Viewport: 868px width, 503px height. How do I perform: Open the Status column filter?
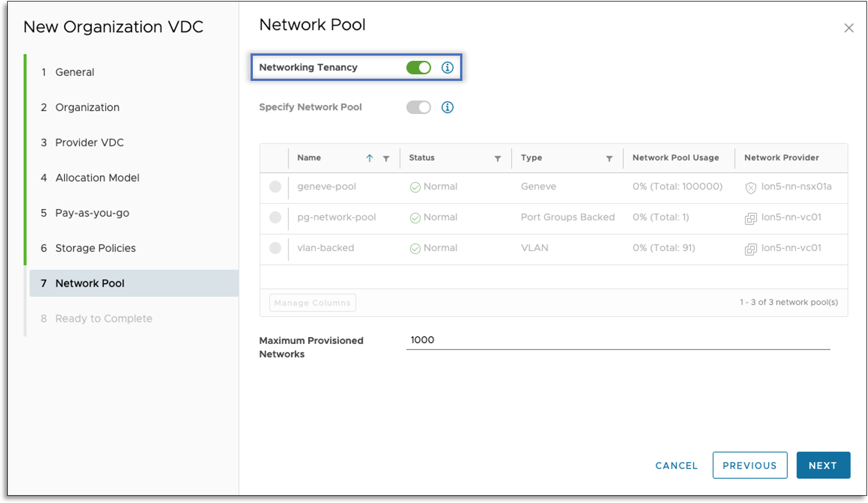[497, 158]
